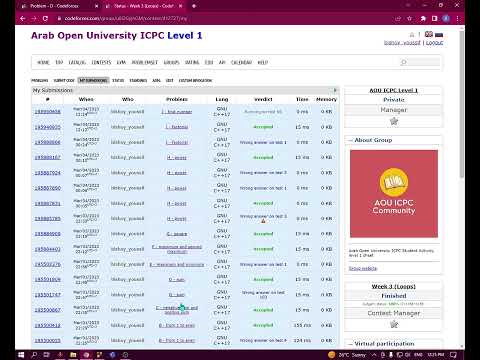The height and width of the screenshot is (360, 480).
Task: Focus the browser address bar URL
Action: click(126, 19)
